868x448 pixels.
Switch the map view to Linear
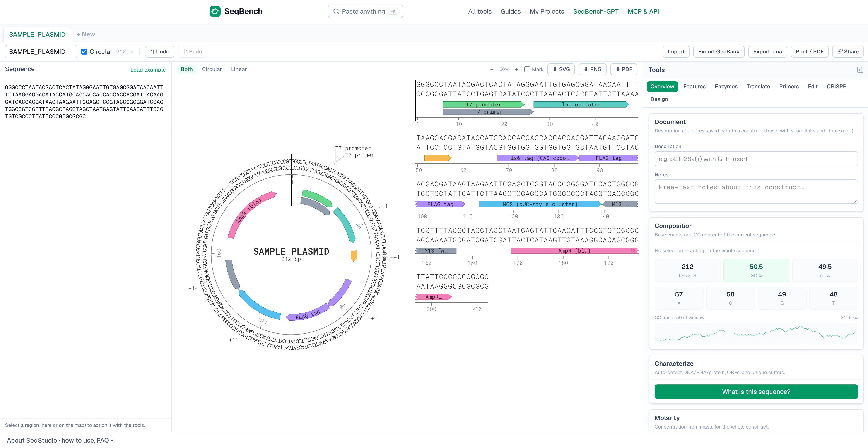pyautogui.click(x=239, y=69)
